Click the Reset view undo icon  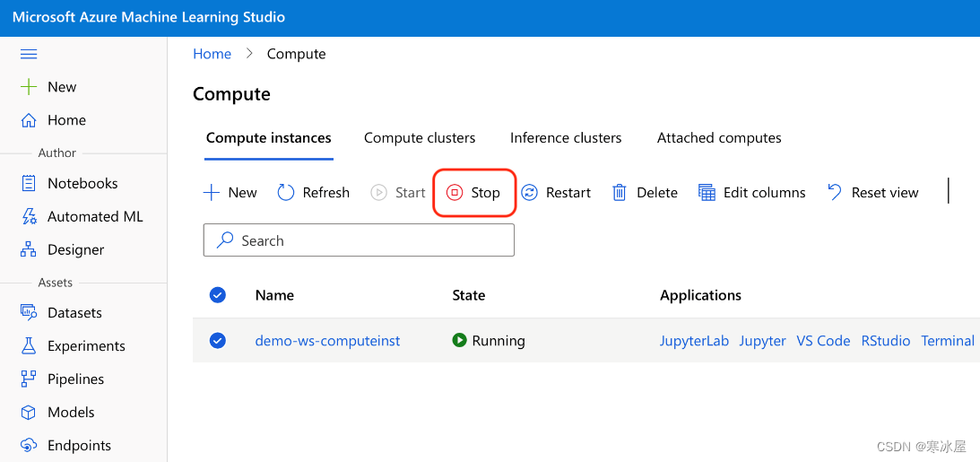point(835,192)
